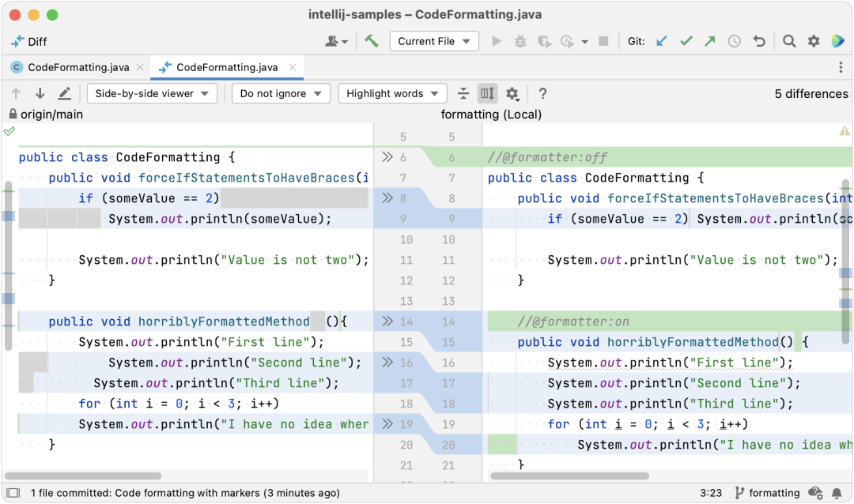Open the Current File run configuration selector
Screen dimensions: 854x504
(x=434, y=41)
